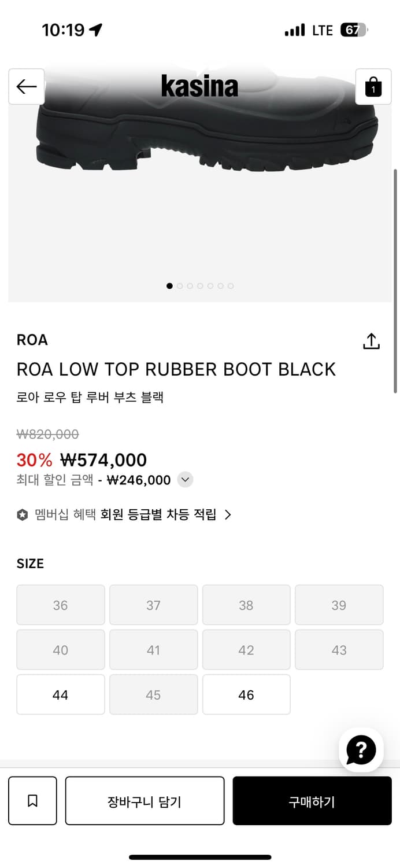Open the shopping bag cart icon
The width and height of the screenshot is (400, 868).
pos(373,87)
